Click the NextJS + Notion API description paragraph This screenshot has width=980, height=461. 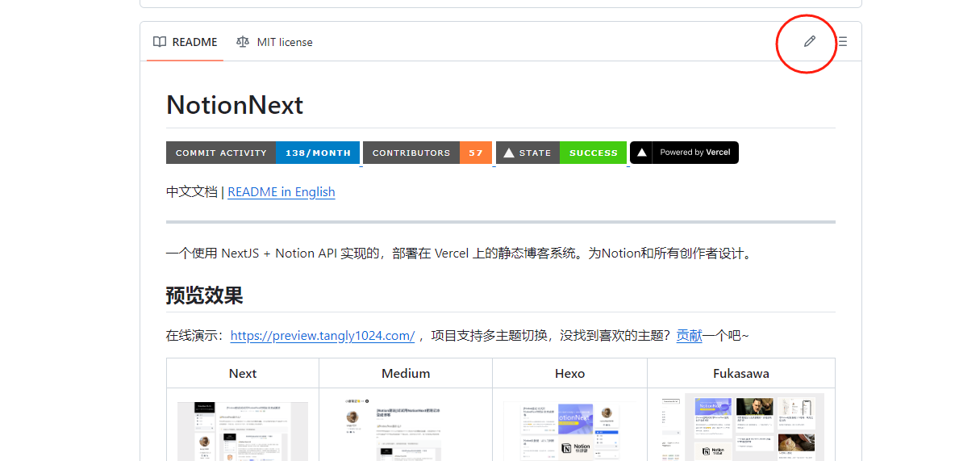(460, 254)
